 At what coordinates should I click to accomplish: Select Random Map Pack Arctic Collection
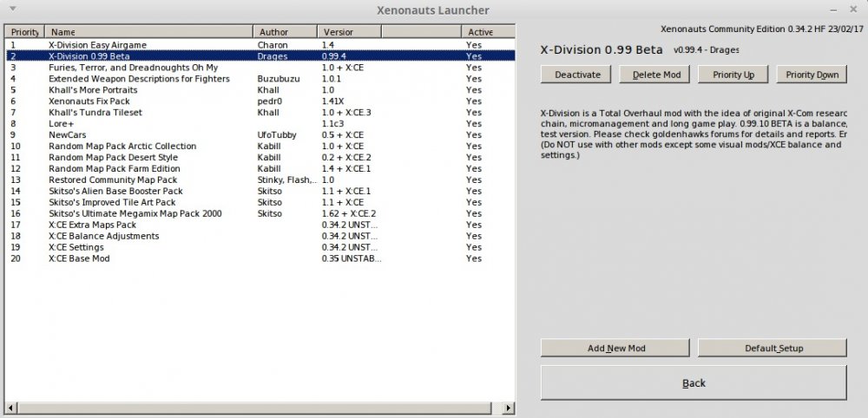[260, 146]
